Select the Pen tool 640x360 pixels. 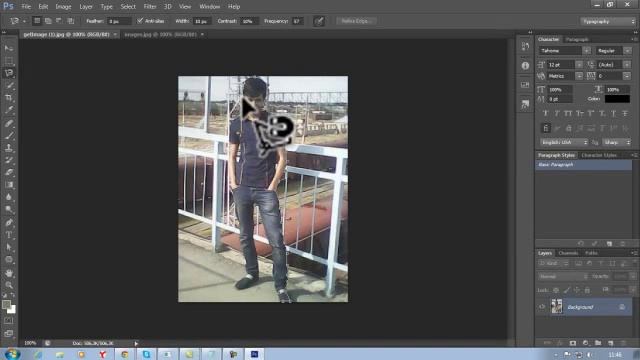tap(9, 222)
